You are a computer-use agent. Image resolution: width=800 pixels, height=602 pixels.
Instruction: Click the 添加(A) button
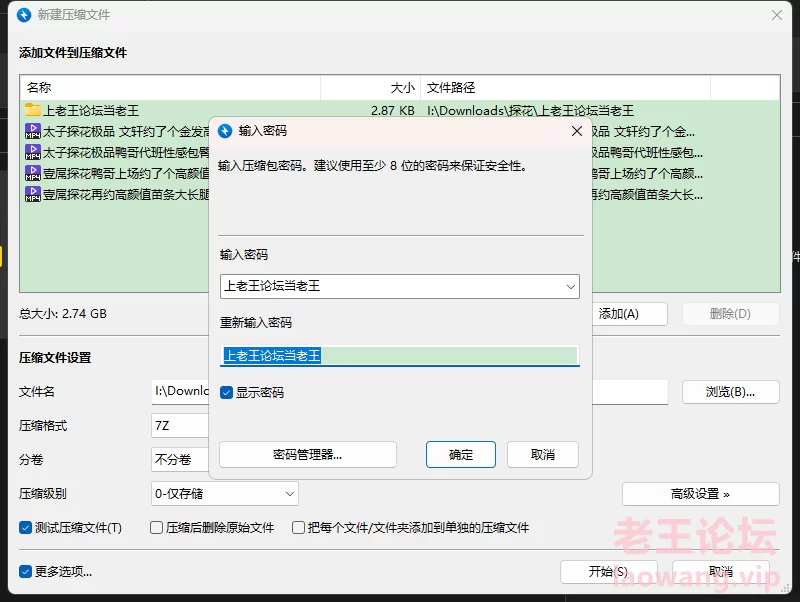coord(630,314)
